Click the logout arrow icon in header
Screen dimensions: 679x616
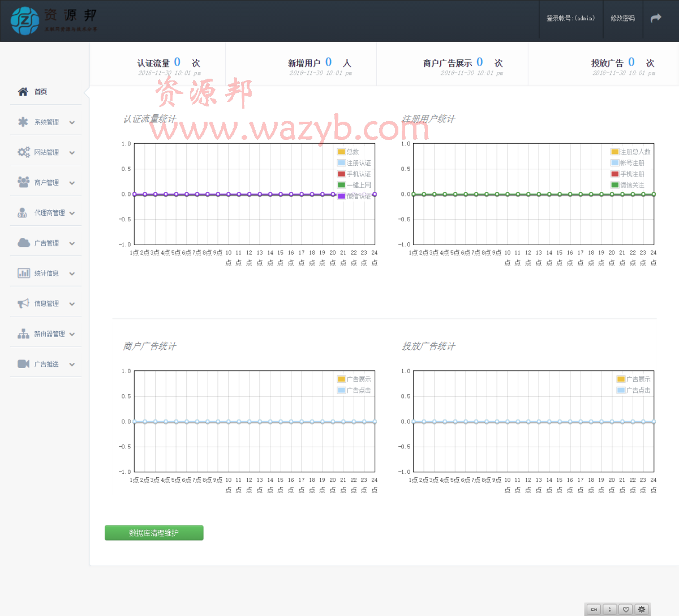pos(656,18)
